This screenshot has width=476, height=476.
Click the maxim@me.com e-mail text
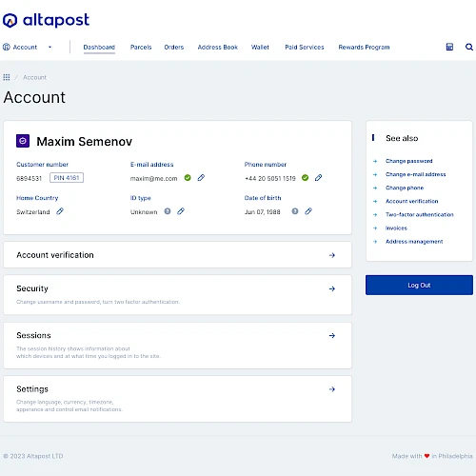pos(153,178)
